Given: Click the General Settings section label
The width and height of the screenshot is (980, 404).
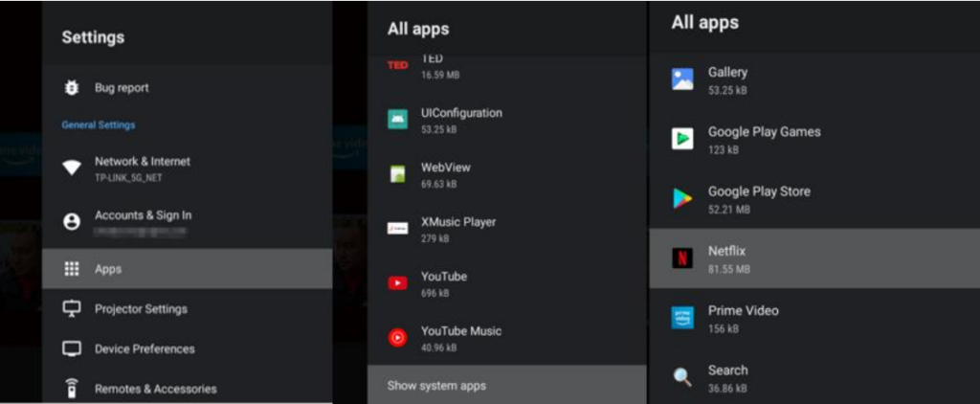Looking at the screenshot, I should click(99, 124).
